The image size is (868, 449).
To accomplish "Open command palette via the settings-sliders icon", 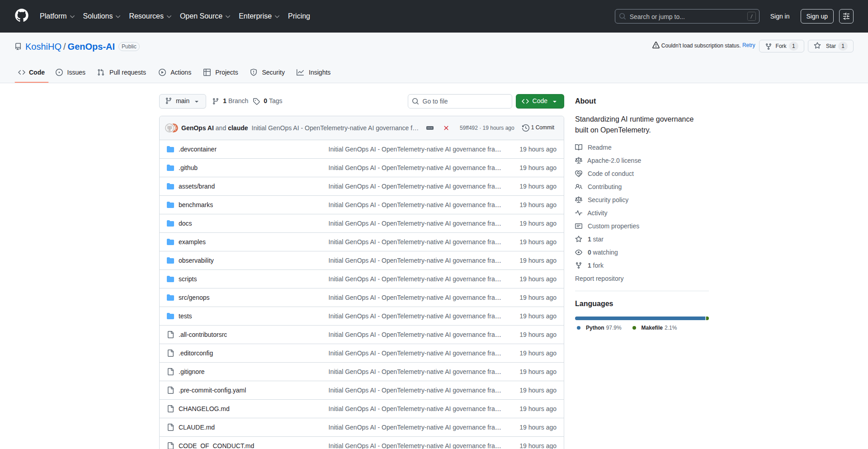I will 846,16.
